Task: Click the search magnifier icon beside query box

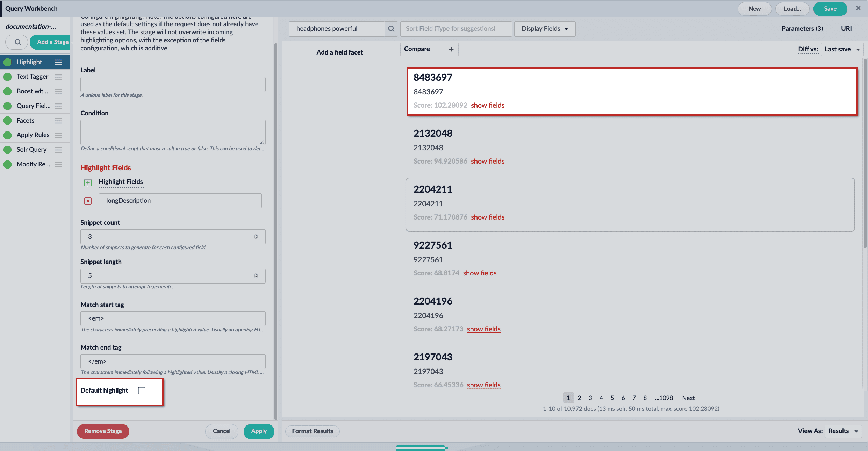Action: click(x=391, y=29)
